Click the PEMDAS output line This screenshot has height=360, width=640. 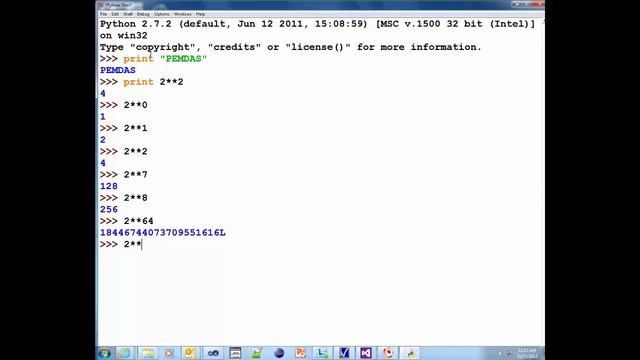(x=118, y=70)
